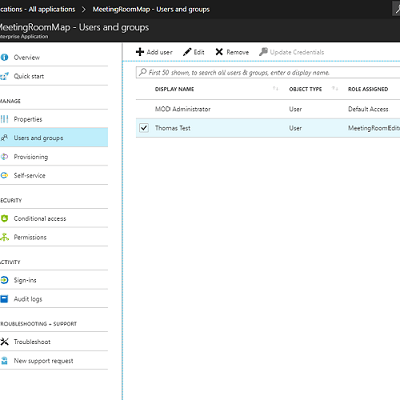The height and width of the screenshot is (400, 400).
Task: Click the Thomas Test name
Action: (x=173, y=128)
